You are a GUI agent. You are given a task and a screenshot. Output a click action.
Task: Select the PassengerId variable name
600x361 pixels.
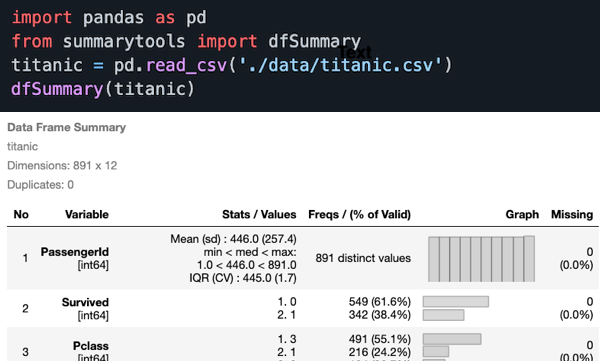75,252
